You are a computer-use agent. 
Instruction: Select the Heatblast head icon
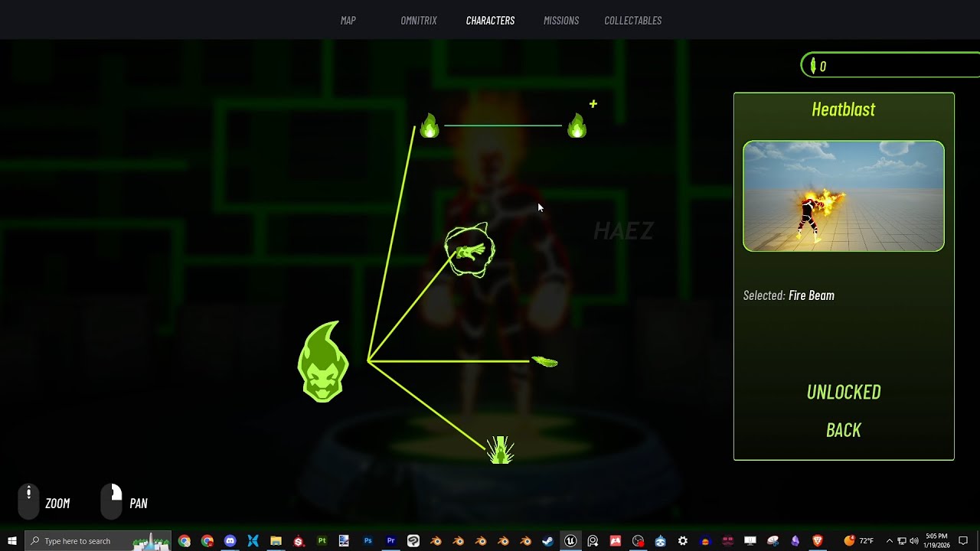coord(323,362)
